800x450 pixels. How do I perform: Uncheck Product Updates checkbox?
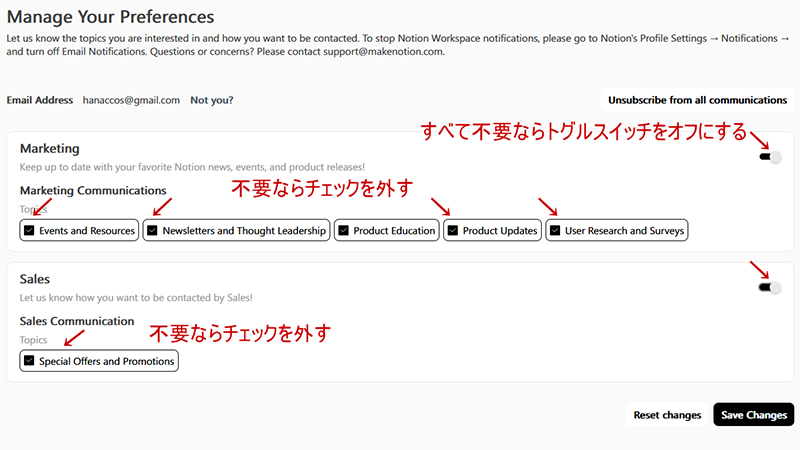[x=453, y=230]
